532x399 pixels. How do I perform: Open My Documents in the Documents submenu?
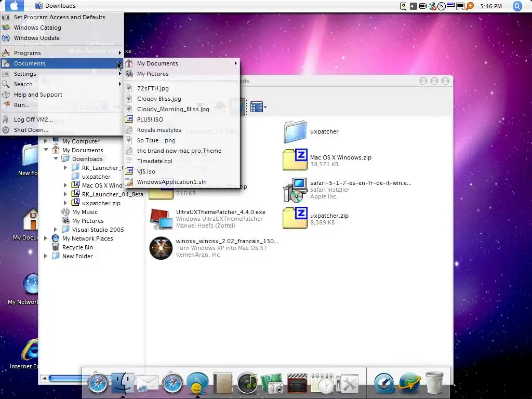pyautogui.click(x=182, y=63)
